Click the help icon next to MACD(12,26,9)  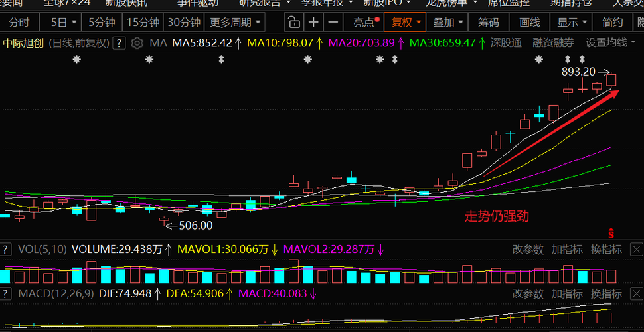pos(5,293)
